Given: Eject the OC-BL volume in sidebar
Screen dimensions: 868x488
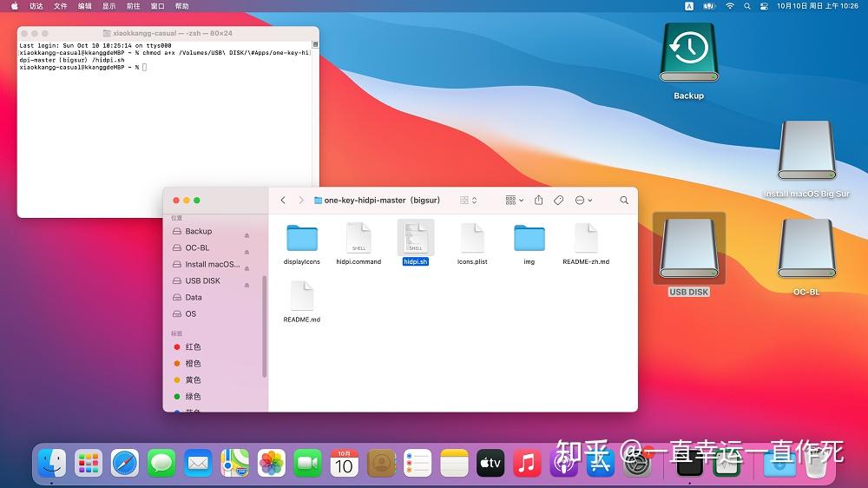Looking at the screenshot, I should [247, 252].
